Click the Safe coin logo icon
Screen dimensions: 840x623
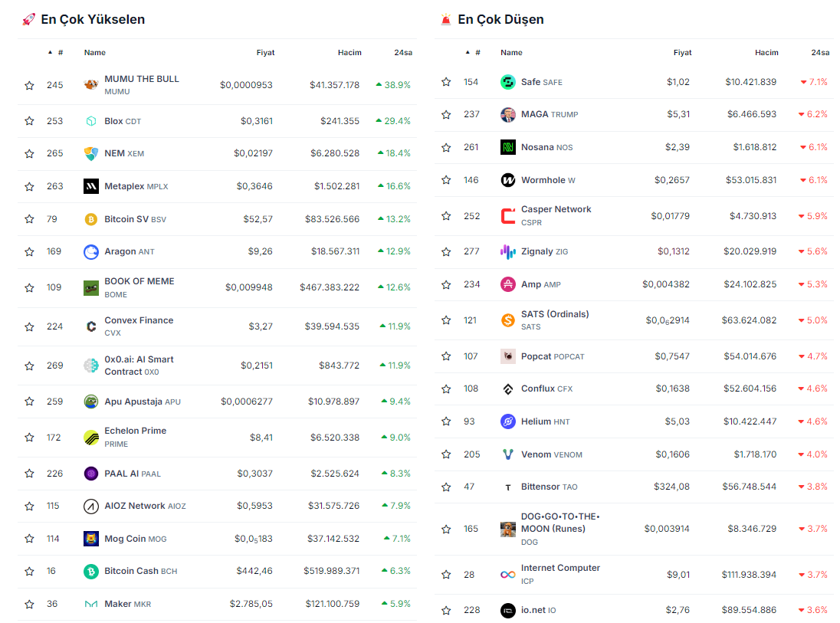507,82
